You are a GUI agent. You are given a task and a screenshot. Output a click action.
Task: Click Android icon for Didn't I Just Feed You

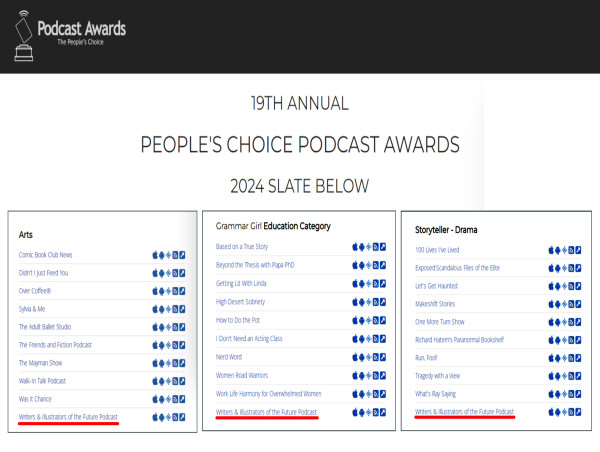click(161, 273)
